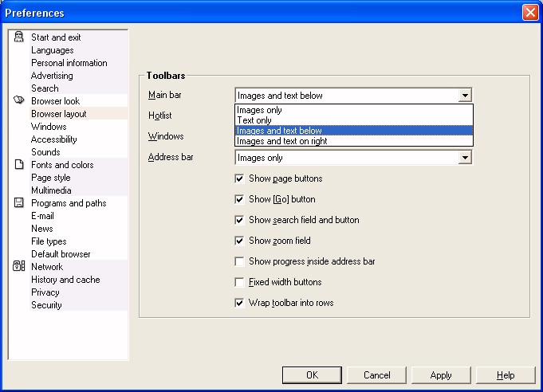This screenshot has width=543, height=392.
Task: Open the Address bar dropdown
Action: 465,158
